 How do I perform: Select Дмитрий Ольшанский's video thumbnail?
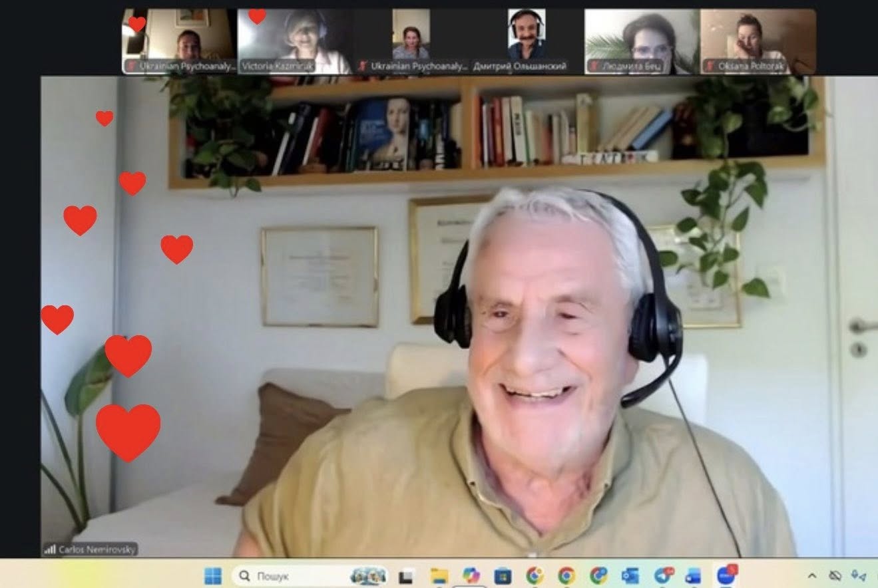(x=526, y=41)
